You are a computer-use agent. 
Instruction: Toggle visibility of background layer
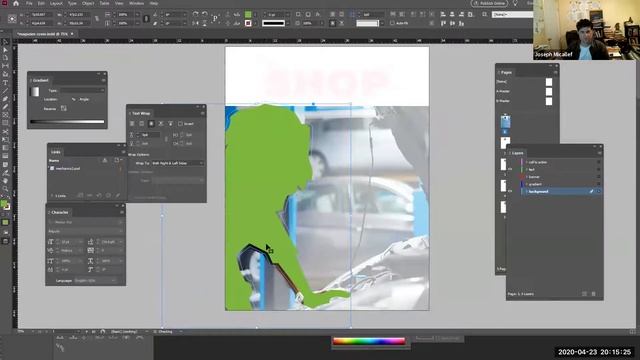[x=510, y=191]
